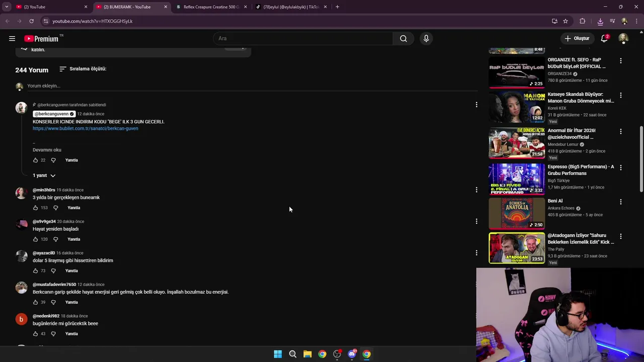Reply to the @ayazacil0 comment

71,270
